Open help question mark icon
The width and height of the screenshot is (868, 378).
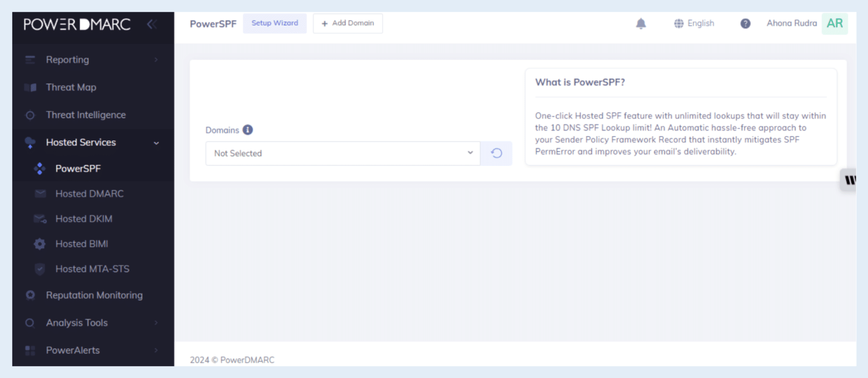[x=745, y=23]
